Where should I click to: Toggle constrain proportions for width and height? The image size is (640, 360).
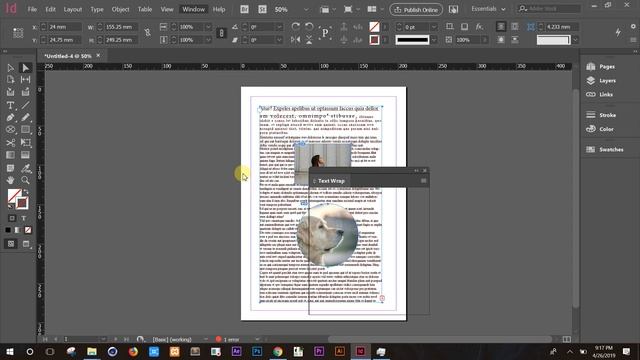(147, 33)
